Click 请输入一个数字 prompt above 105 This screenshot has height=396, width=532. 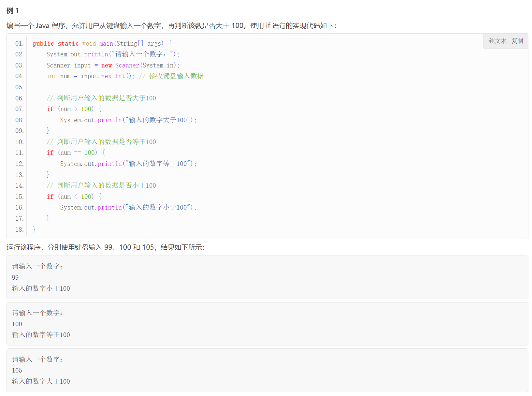point(37,359)
